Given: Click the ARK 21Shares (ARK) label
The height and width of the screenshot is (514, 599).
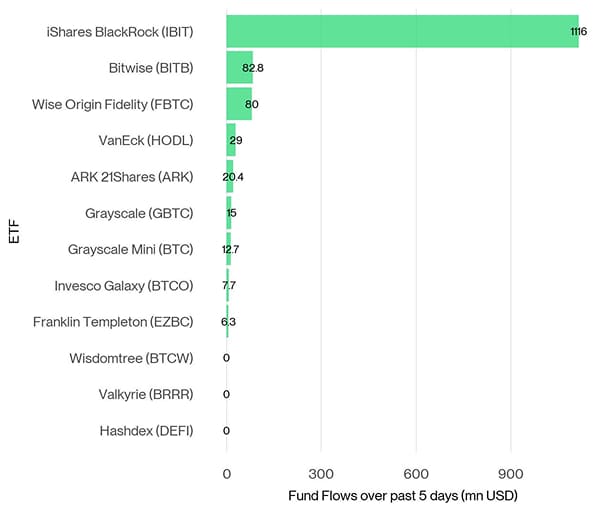Looking at the screenshot, I should pyautogui.click(x=132, y=177).
